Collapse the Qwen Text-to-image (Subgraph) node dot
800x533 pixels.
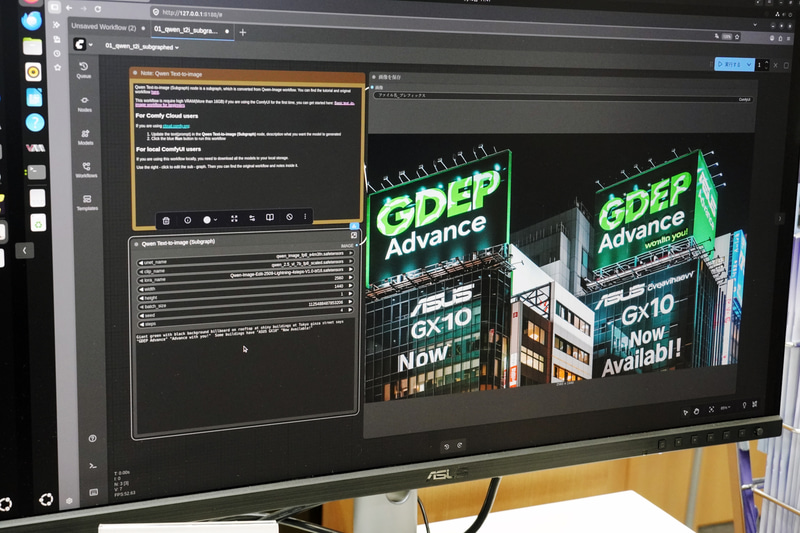click(x=136, y=244)
